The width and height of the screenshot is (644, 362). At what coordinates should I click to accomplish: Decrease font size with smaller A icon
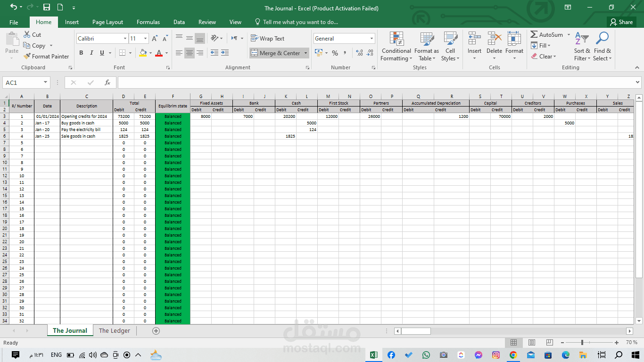(165, 39)
